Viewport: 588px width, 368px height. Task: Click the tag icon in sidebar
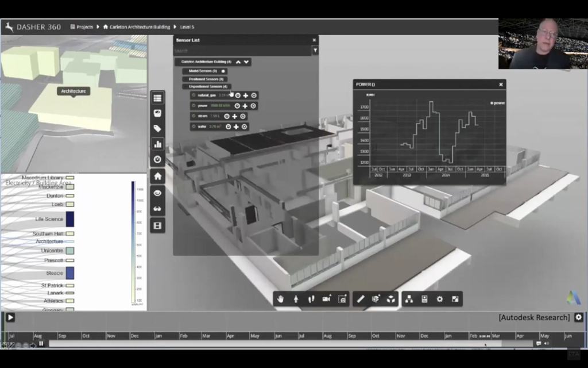[x=157, y=129]
